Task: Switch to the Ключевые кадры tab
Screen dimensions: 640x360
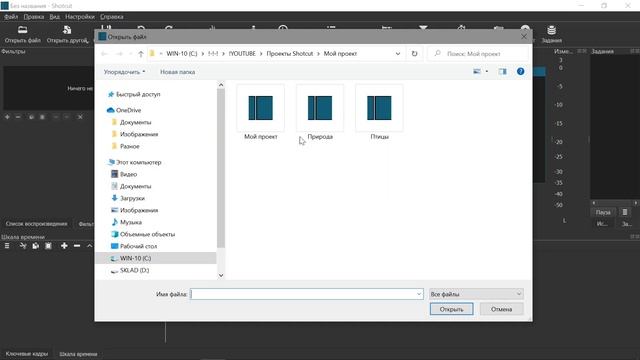Action: (27, 354)
